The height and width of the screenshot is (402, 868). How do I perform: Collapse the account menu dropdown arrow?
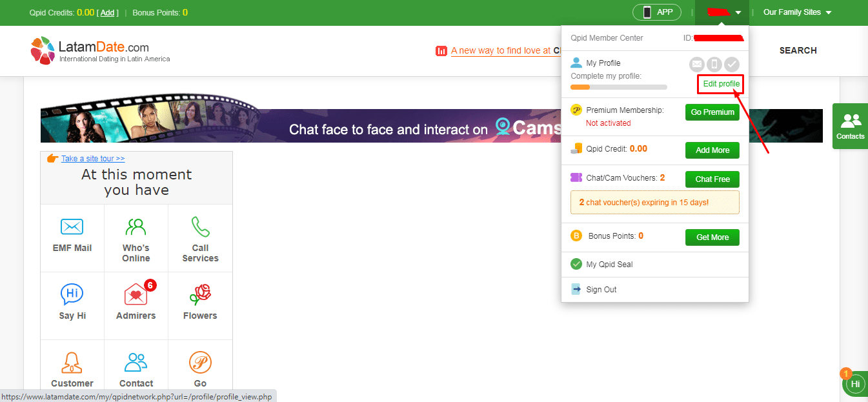pyautogui.click(x=738, y=12)
